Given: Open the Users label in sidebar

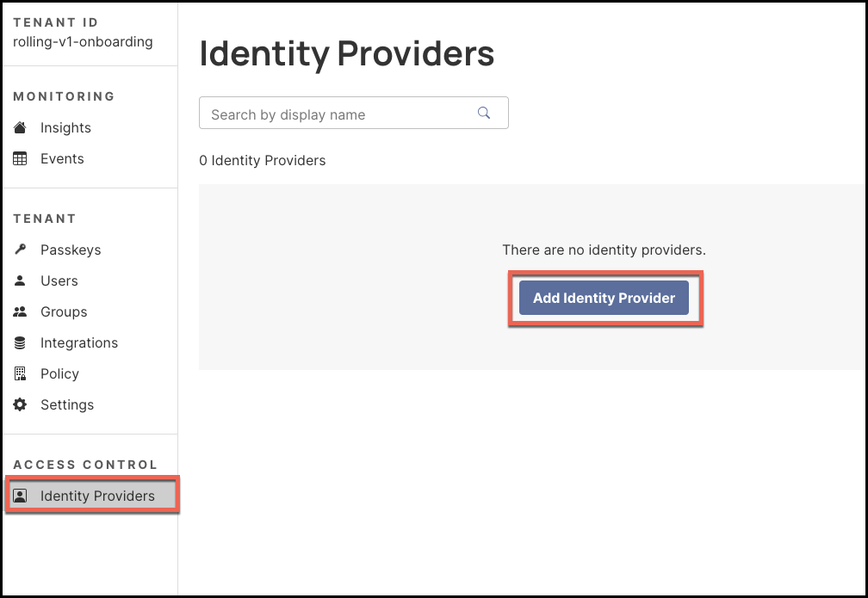Looking at the screenshot, I should click(59, 281).
